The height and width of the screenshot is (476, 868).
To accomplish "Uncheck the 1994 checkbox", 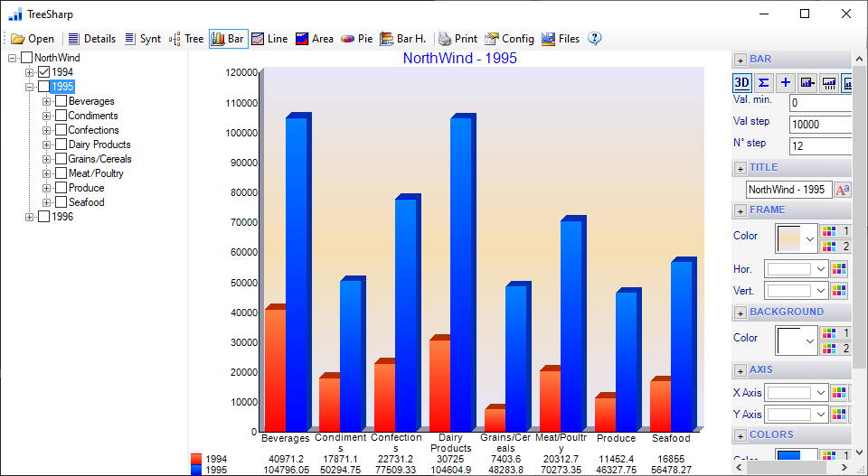I will [x=44, y=72].
